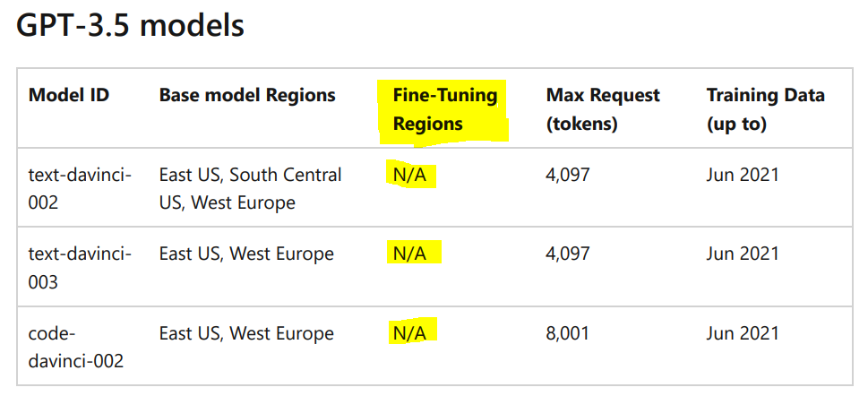
Task: Click Jun 2021 in text-davinci-002 row
Action: click(x=743, y=175)
